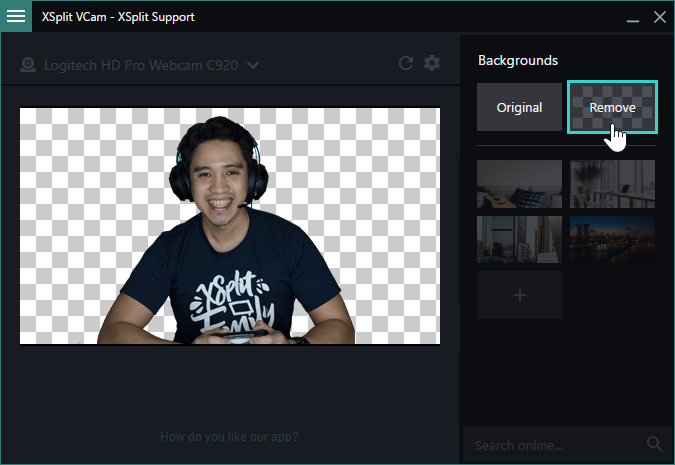Click the search magnifier icon
Screen dimensions: 675x465
coord(655,444)
